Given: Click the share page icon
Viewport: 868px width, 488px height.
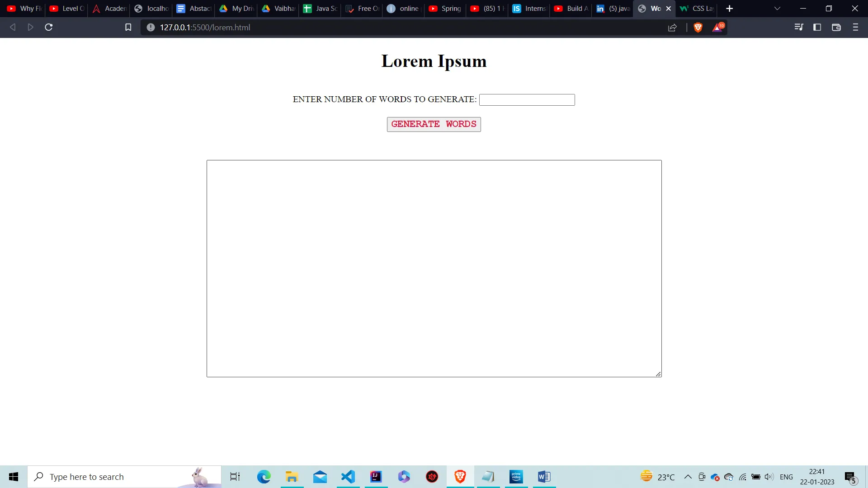Looking at the screenshot, I should click(672, 27).
